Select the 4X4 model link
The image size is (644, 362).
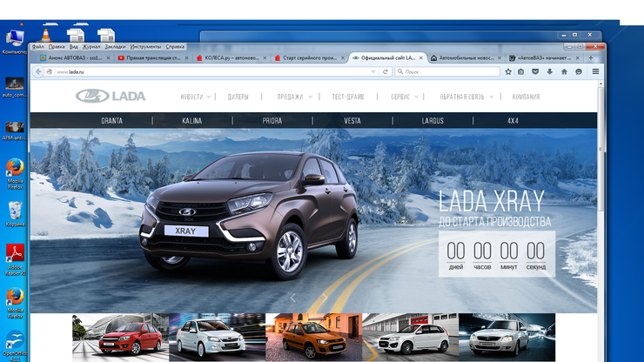513,121
